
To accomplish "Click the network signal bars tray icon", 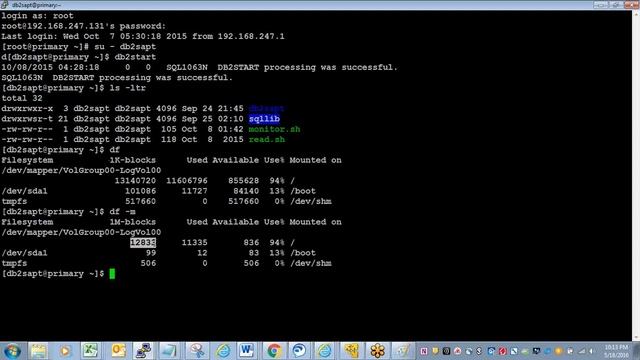I will point(582,351).
